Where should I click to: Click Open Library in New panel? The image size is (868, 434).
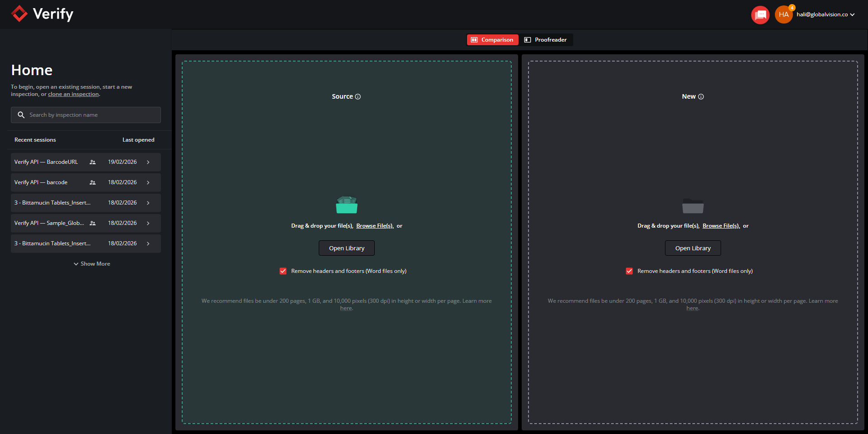point(693,248)
